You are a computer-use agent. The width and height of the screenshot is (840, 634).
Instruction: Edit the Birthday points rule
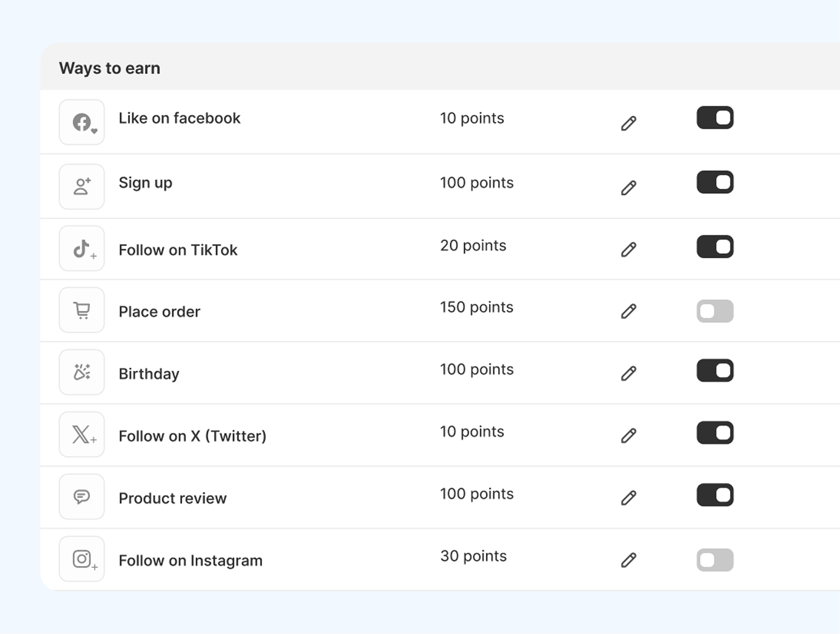(629, 373)
